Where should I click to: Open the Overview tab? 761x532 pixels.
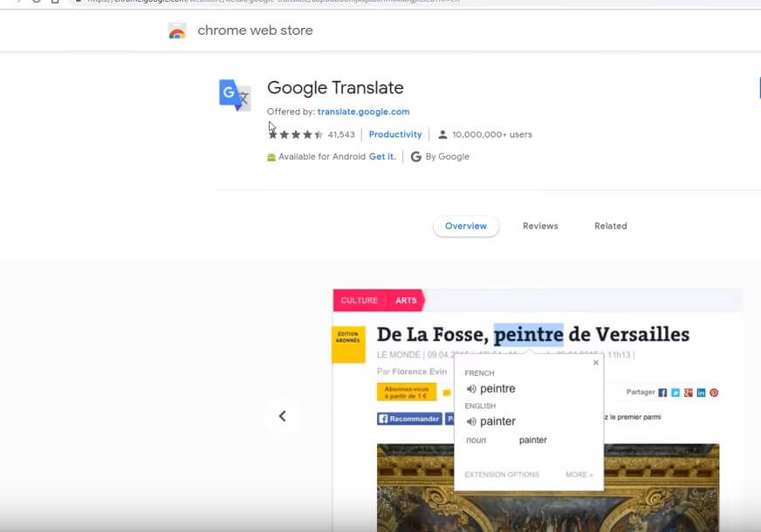coord(466,226)
